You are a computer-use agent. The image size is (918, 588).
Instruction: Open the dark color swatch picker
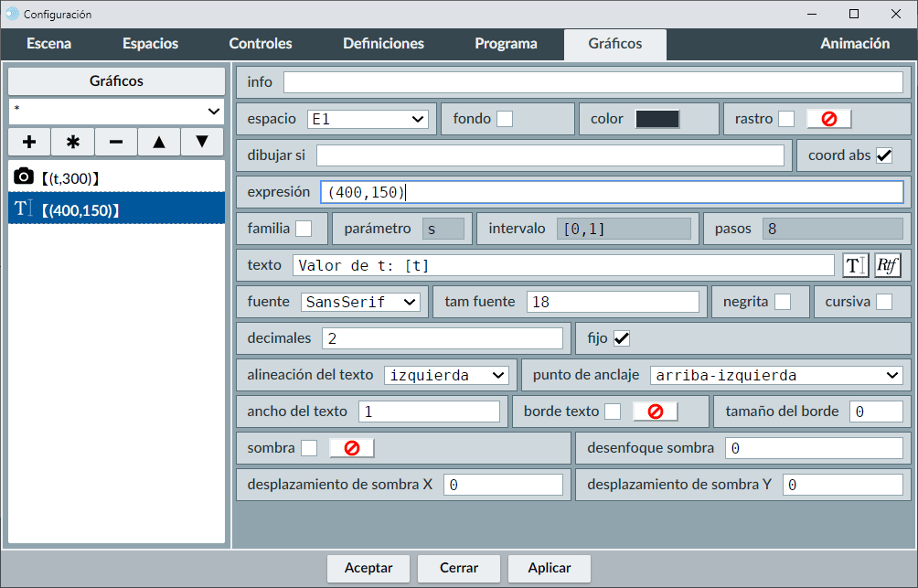pos(657,119)
